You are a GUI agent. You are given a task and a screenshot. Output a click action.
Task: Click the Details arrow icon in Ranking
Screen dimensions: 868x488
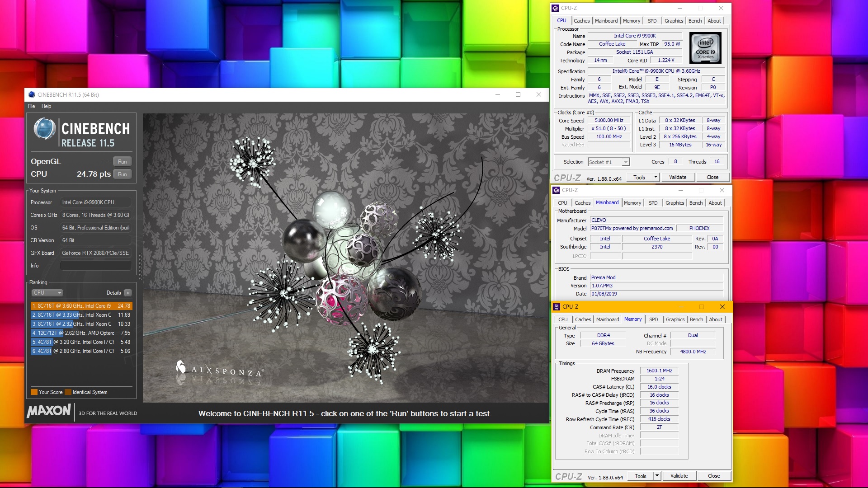coord(128,293)
